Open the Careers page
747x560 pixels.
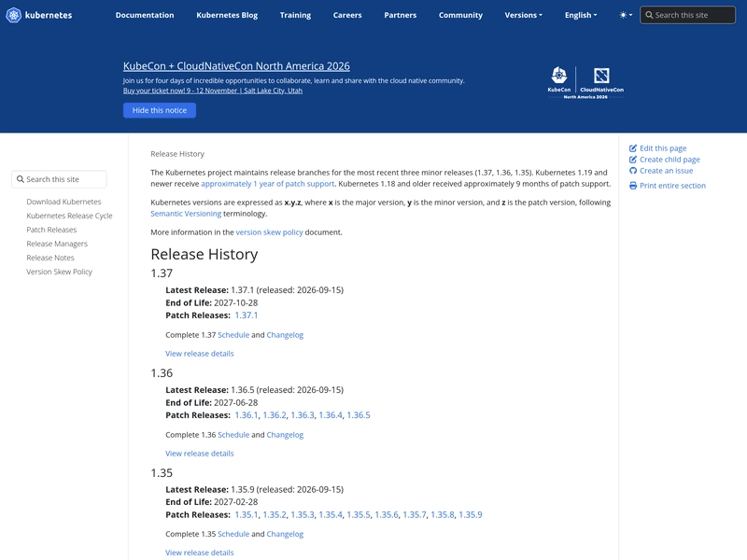[347, 15]
